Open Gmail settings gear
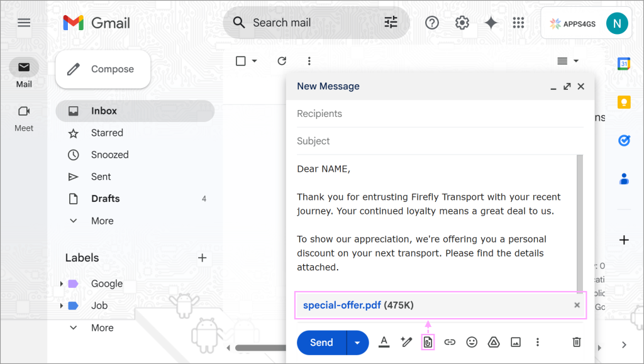The width and height of the screenshot is (644, 364). [x=462, y=23]
